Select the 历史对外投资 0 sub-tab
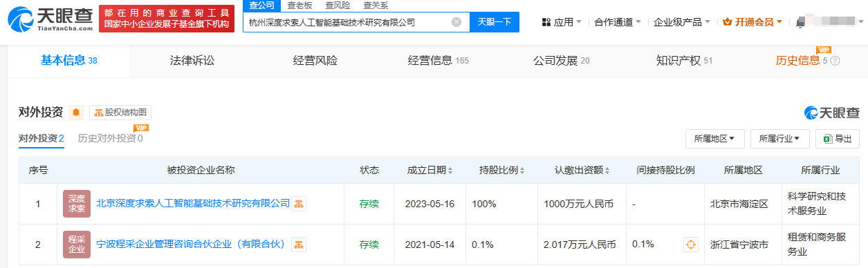Screen dimensions: 868x268 click(111, 138)
